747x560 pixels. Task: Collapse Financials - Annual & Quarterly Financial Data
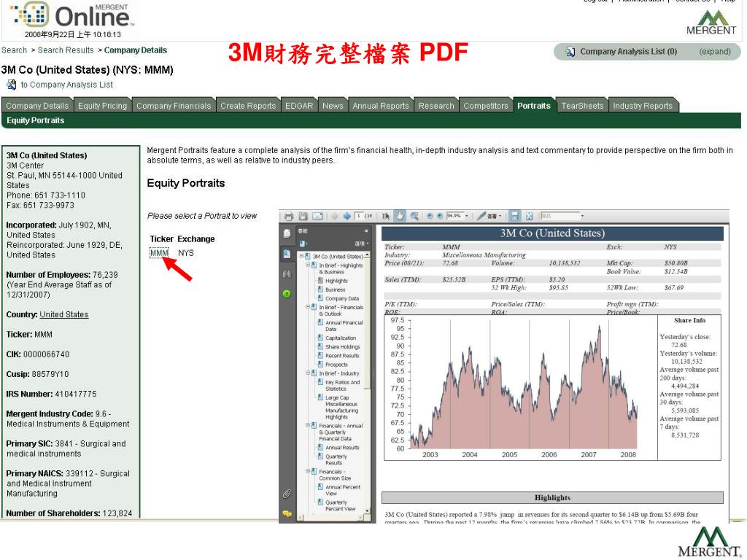coord(308,426)
